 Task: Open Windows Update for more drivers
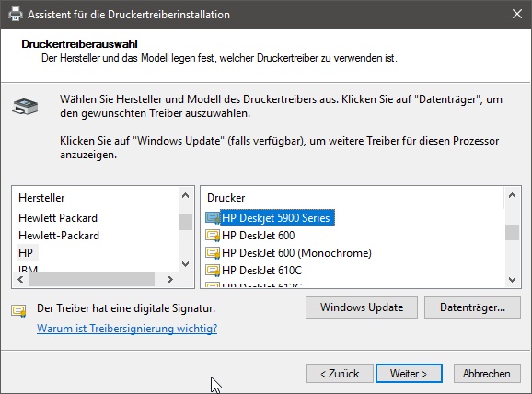[362, 307]
